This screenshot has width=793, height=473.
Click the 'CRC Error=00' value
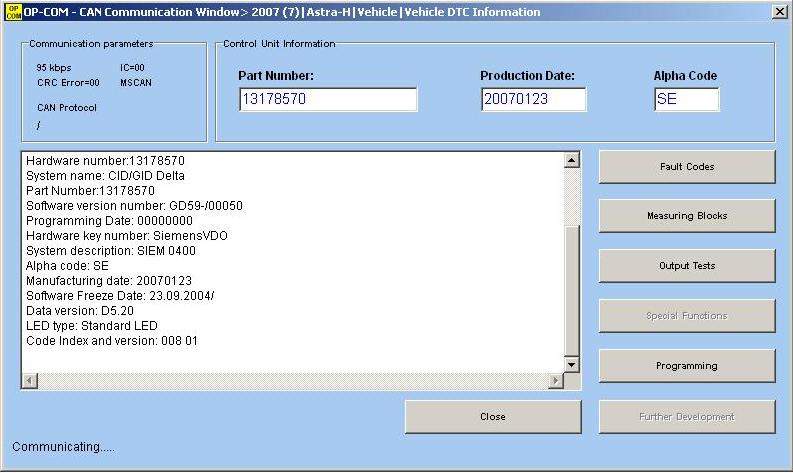point(68,82)
